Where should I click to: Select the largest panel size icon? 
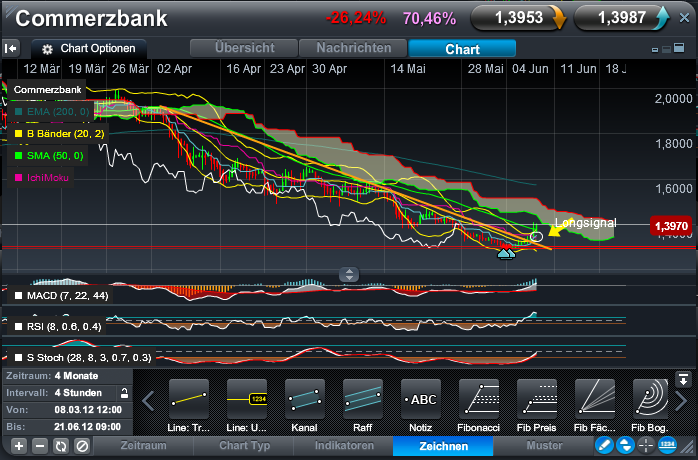[679, 48]
